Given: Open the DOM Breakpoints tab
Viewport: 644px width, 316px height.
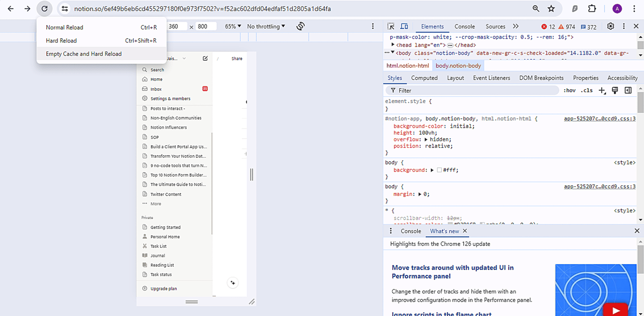Looking at the screenshot, I should (x=541, y=78).
